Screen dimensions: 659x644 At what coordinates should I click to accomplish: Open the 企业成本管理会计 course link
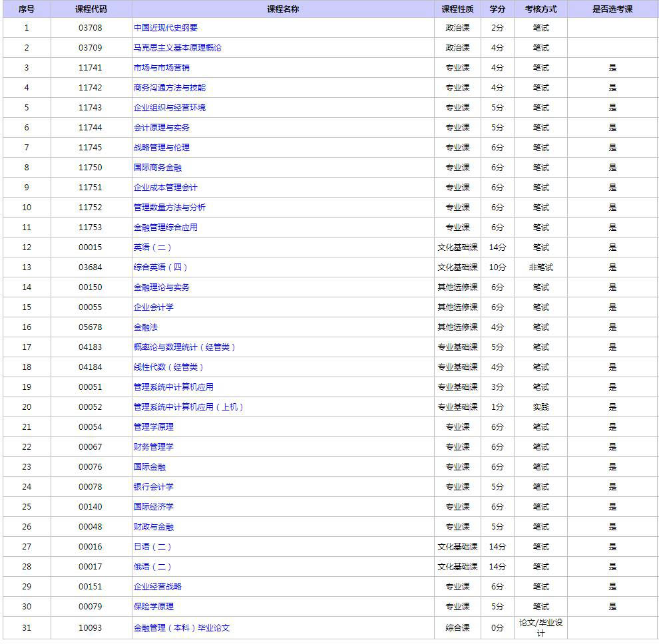(166, 188)
